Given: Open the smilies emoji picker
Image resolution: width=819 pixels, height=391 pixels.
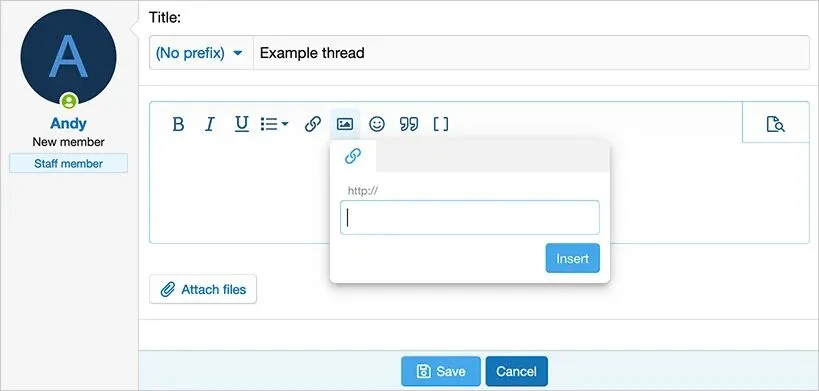Looking at the screenshot, I should [377, 124].
